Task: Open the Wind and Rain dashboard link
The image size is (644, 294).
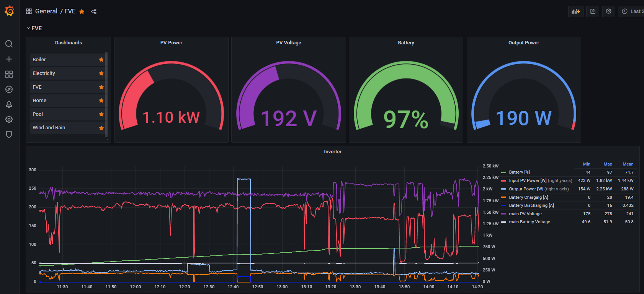Action: click(x=49, y=128)
